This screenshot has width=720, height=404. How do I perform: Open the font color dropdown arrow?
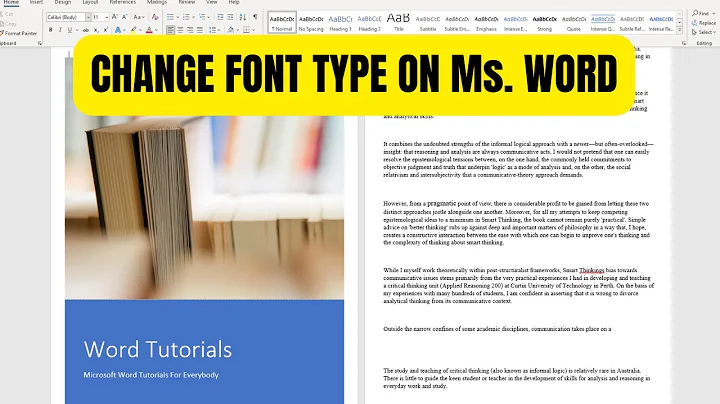156,30
